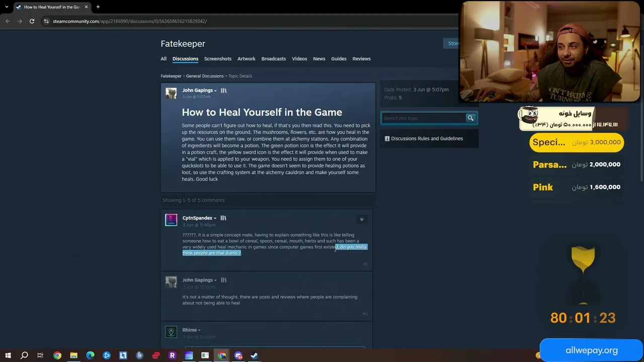Click the topic search magnifier button
The width and height of the screenshot is (644, 362).
pos(470,118)
